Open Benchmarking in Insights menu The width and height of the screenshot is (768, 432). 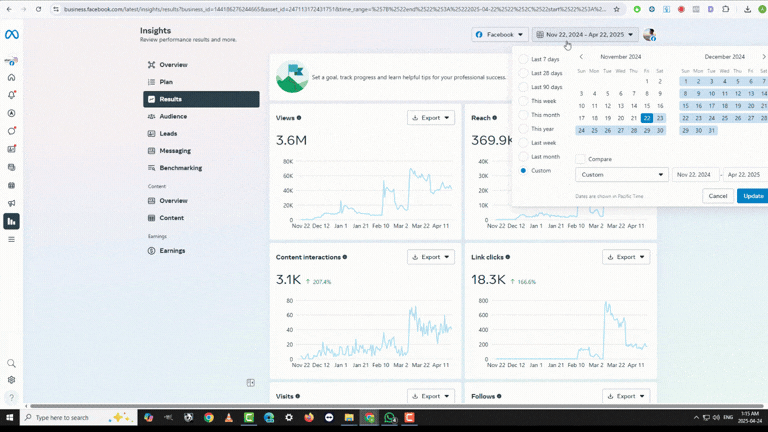(180, 168)
